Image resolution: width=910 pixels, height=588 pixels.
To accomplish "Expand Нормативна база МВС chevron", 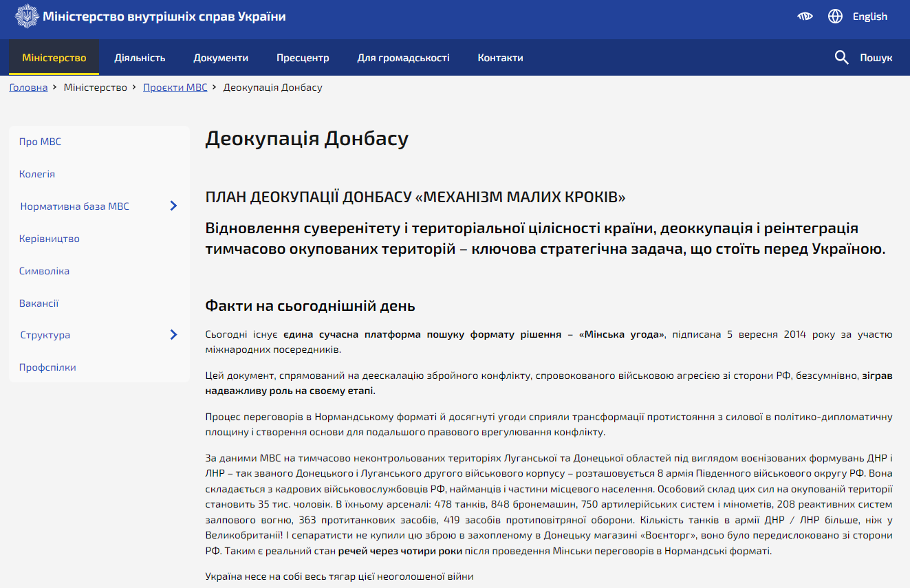I will pos(173,206).
